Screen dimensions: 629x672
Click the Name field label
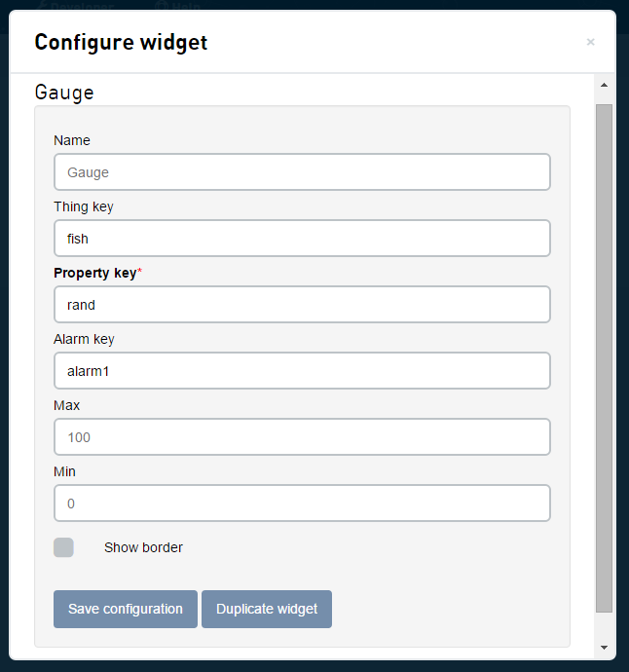pyautogui.click(x=72, y=140)
